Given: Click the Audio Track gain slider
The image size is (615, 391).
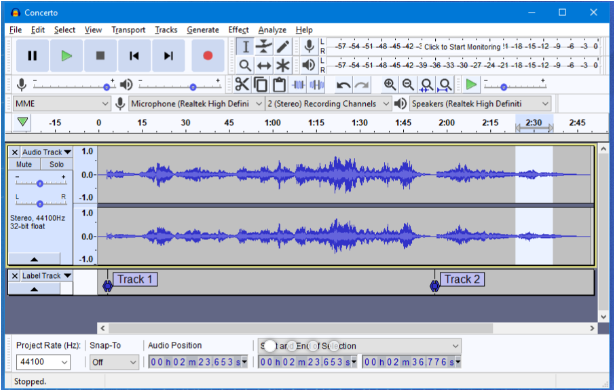Looking at the screenshot, I should (40, 183).
